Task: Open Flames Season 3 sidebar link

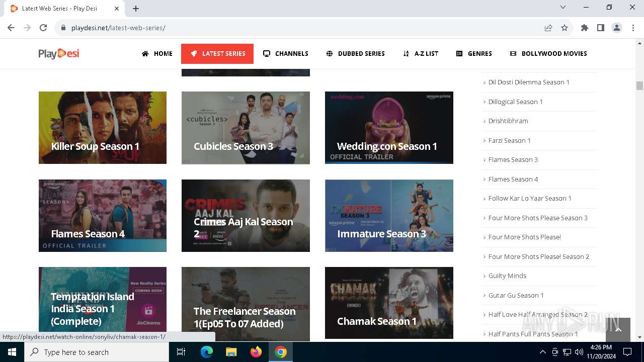Action: click(513, 159)
